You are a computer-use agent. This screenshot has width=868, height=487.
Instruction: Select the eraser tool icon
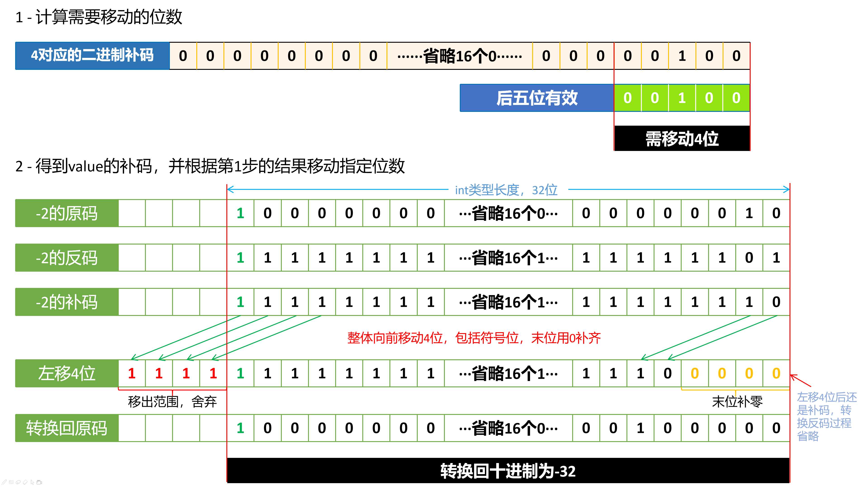[25, 482]
